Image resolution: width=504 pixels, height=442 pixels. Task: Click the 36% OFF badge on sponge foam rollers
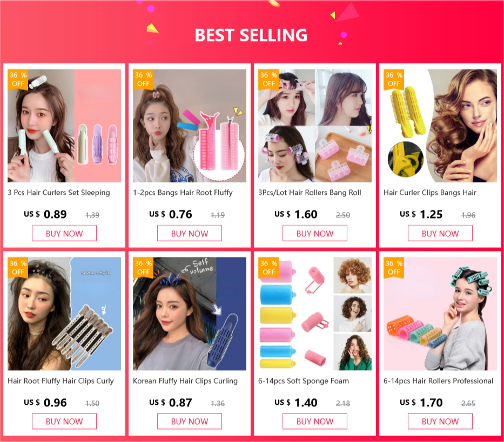[268, 268]
